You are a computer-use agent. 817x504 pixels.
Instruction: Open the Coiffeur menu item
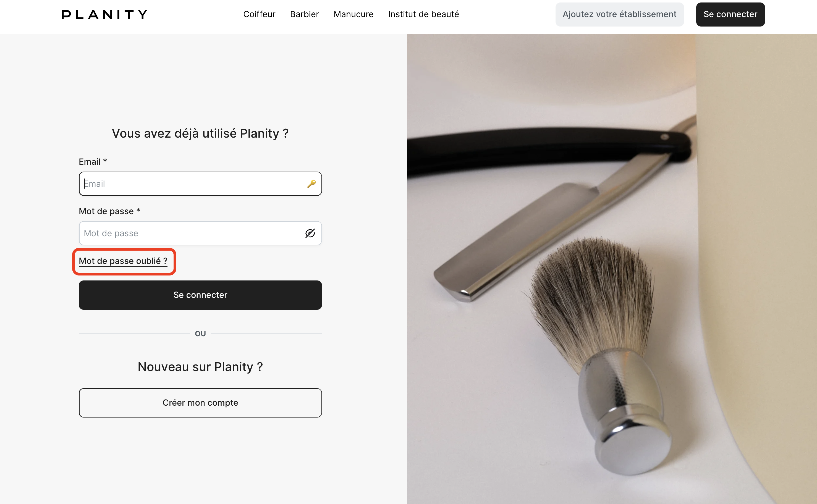(x=259, y=14)
